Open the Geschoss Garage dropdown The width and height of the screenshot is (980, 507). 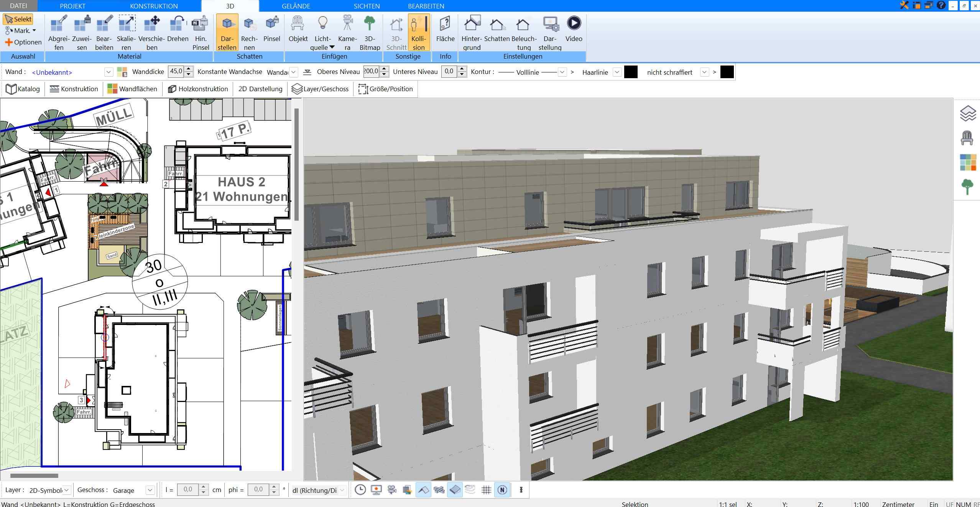150,490
